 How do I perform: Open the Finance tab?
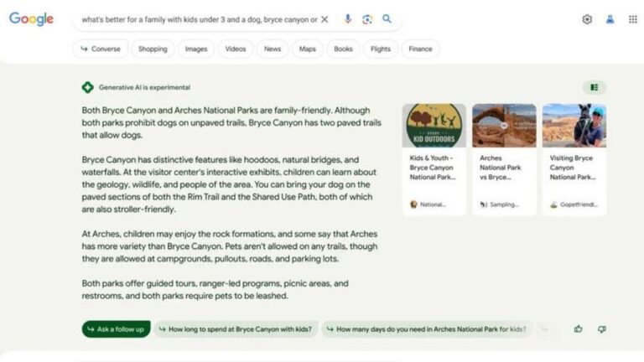[x=420, y=49]
